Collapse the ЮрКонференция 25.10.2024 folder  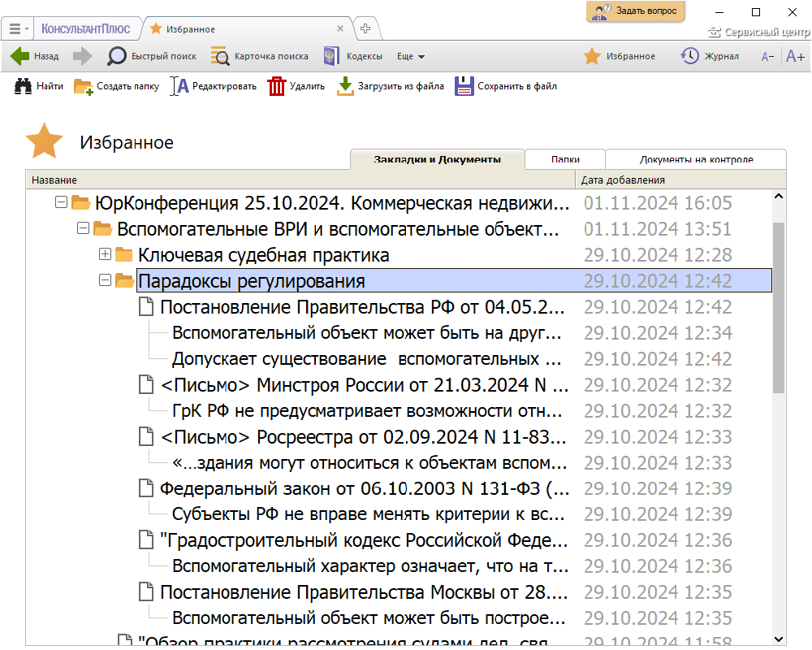60,202
